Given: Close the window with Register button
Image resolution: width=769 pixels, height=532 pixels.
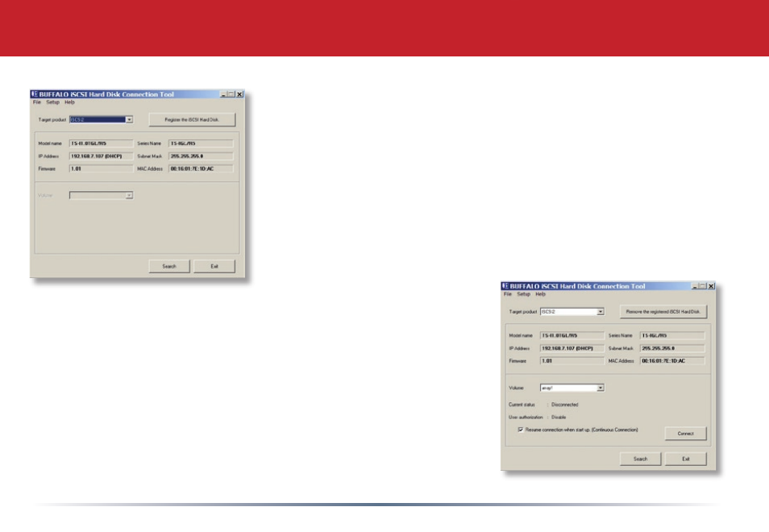Looking at the screenshot, I should tap(240, 94).
